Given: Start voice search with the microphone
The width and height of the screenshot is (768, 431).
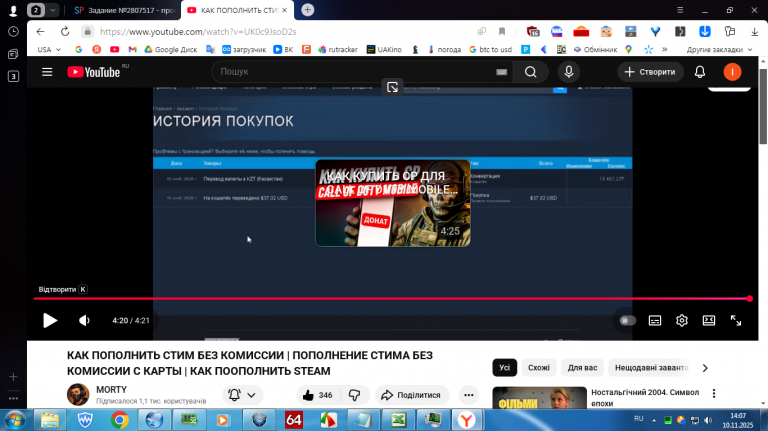Looking at the screenshot, I should pos(569,72).
